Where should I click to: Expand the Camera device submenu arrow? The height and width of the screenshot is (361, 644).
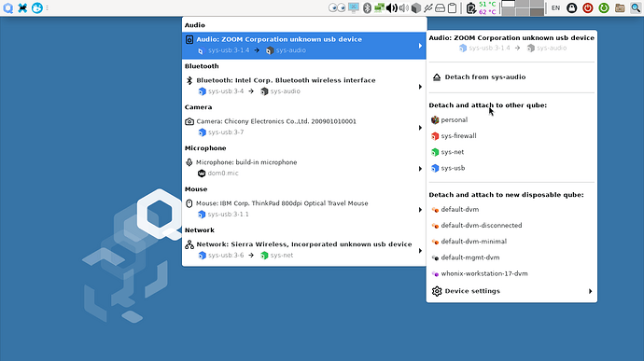420,128
